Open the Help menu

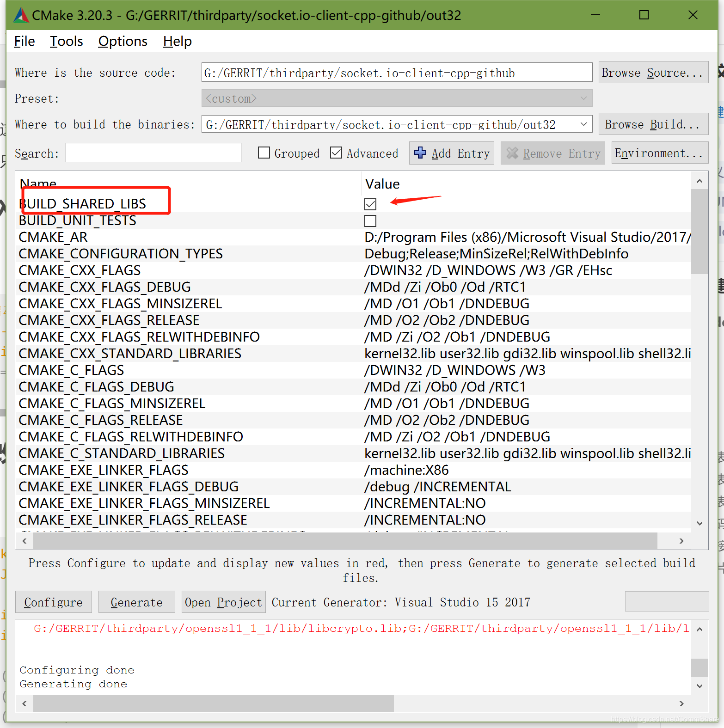click(177, 41)
